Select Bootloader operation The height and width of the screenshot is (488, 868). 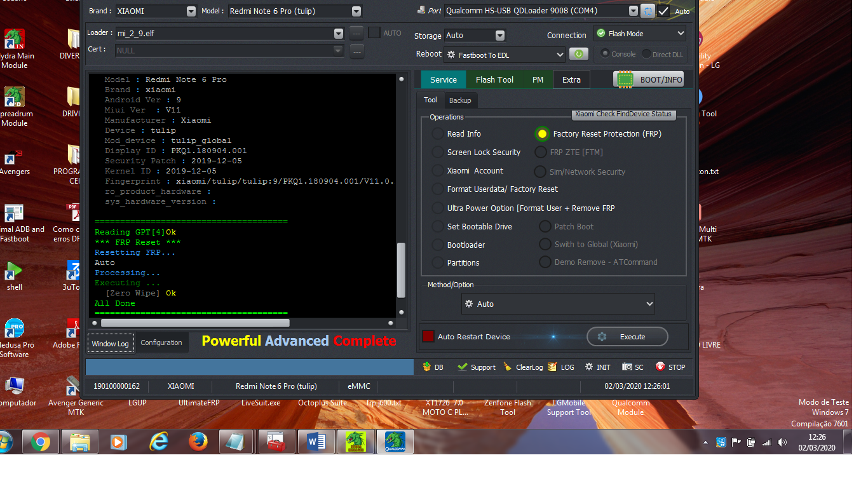[x=438, y=245]
